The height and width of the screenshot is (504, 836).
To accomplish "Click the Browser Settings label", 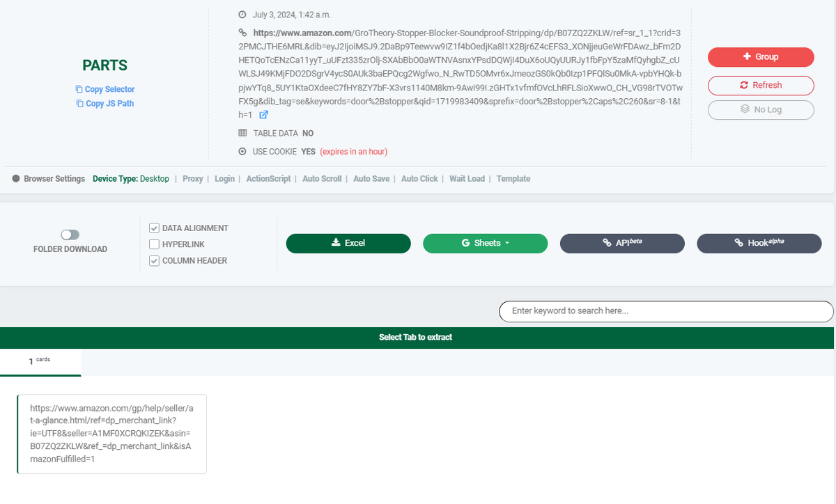I will click(54, 179).
